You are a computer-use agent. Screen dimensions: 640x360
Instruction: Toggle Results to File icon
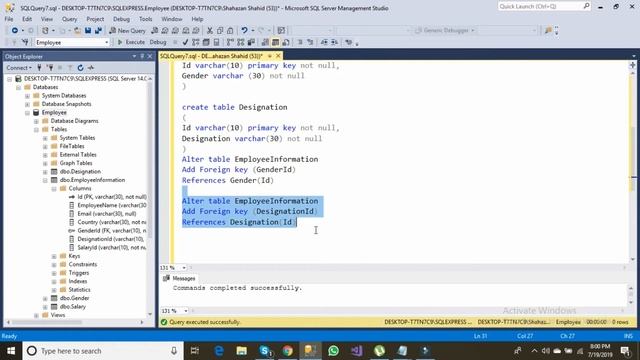286,42
